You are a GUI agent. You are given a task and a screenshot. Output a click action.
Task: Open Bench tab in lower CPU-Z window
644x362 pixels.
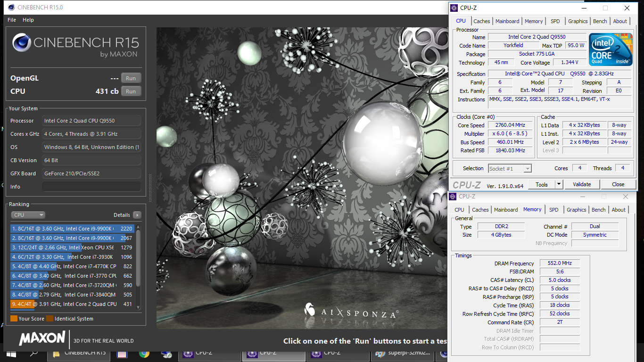point(598,210)
